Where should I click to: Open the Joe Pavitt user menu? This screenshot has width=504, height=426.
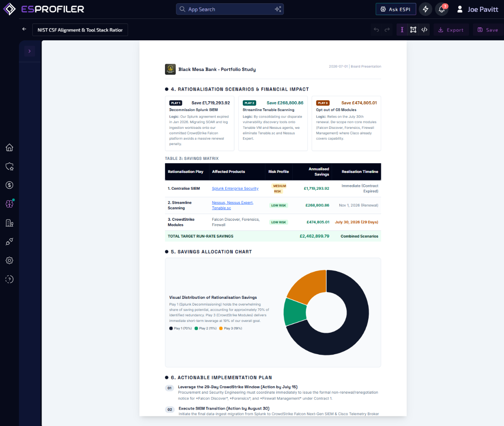[477, 9]
